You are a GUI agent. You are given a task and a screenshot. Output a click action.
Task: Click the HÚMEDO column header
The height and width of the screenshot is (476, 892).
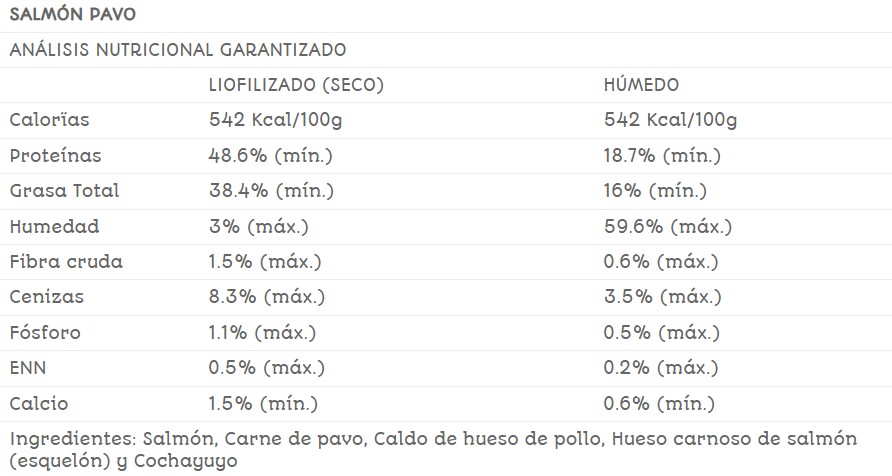point(641,85)
